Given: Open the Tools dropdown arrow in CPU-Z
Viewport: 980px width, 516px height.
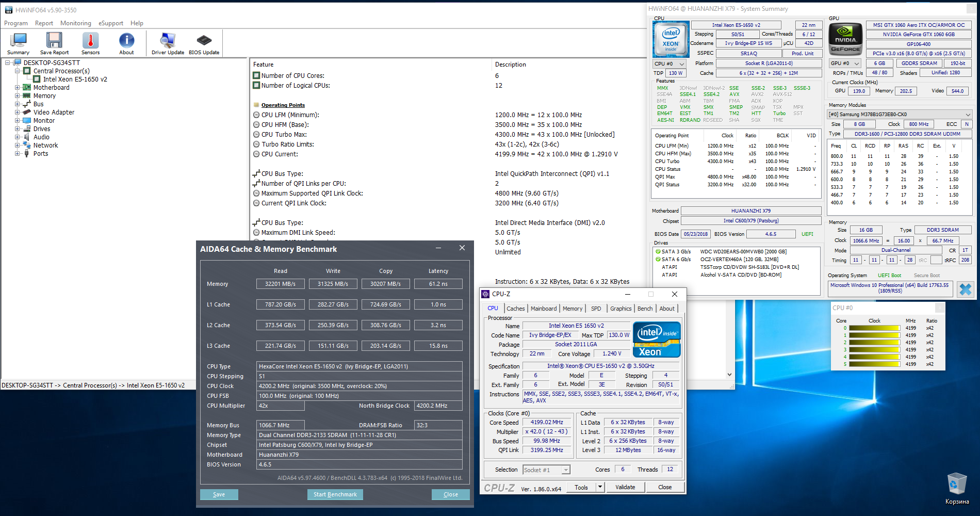Looking at the screenshot, I should (x=600, y=487).
